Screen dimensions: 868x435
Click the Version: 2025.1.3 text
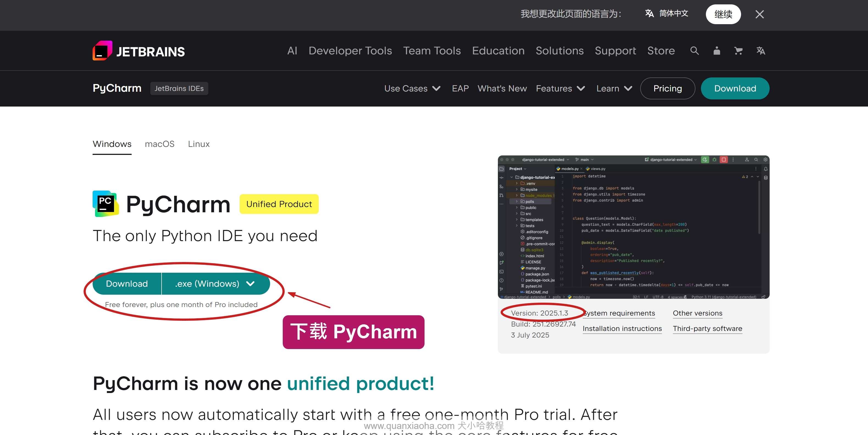pos(539,313)
